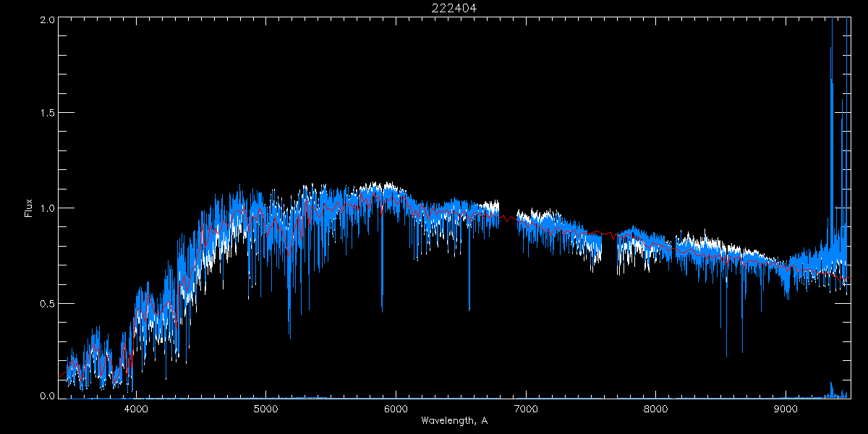Click the 2.0 flux tick label
The image size is (868, 434).
coord(46,20)
